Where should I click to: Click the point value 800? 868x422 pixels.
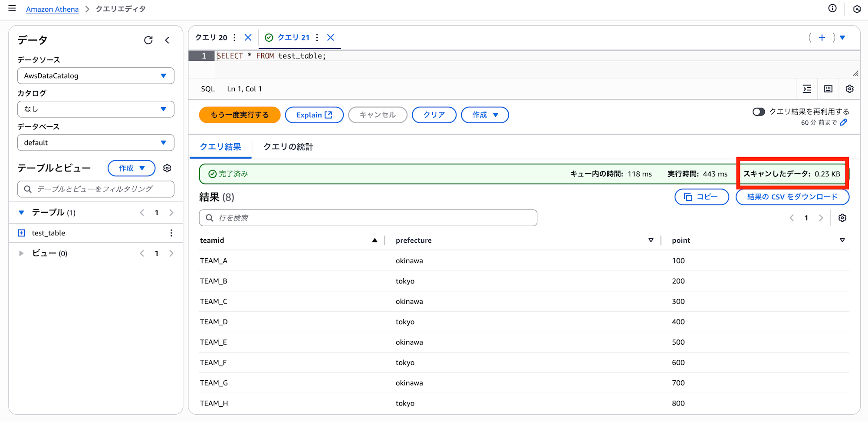coord(678,403)
